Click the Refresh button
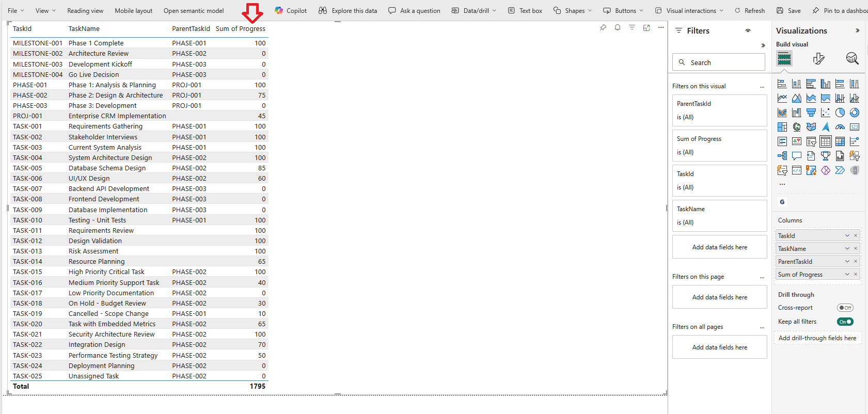 749,10
